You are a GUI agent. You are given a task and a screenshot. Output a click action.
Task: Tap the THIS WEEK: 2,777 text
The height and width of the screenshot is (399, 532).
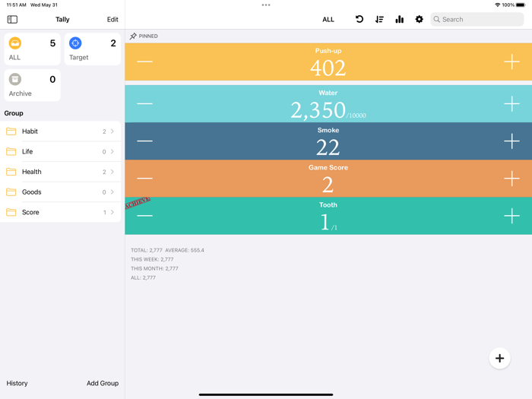[x=152, y=260]
